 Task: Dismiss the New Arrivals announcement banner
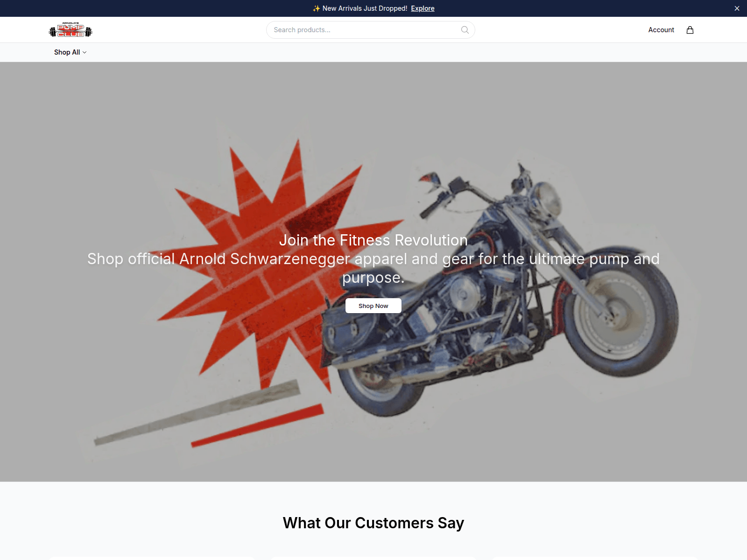coord(737,8)
